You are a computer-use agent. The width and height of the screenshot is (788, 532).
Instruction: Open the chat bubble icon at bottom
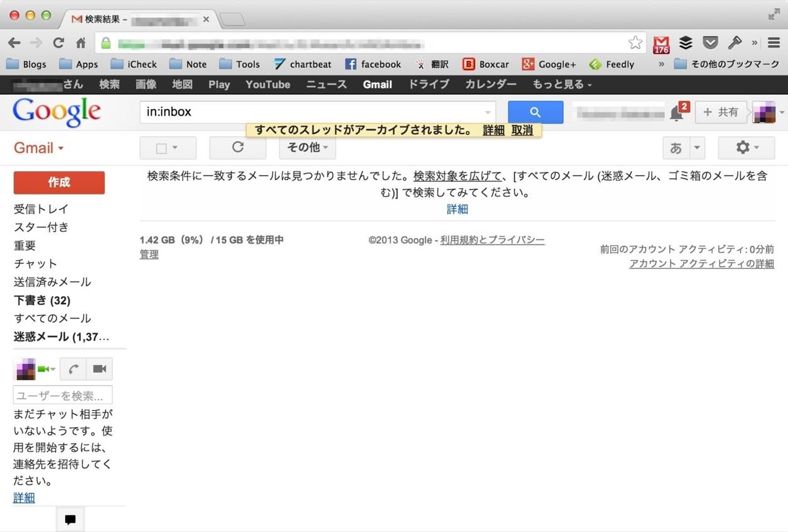pos(70,519)
